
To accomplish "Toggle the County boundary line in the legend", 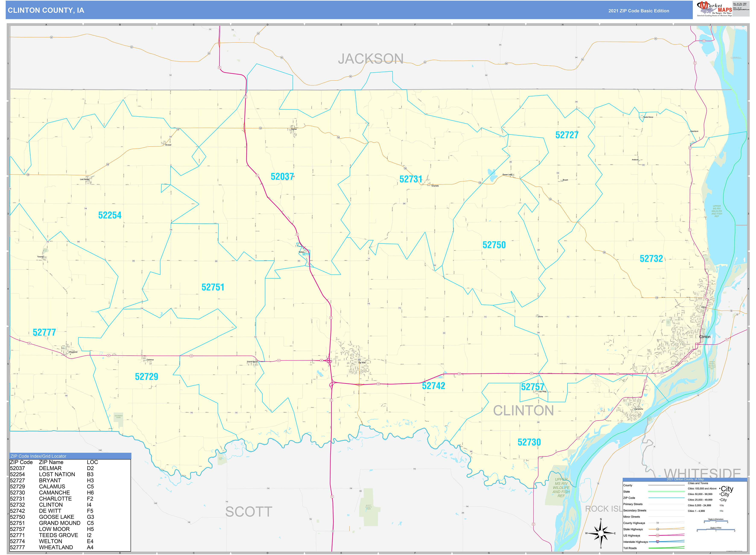I will pyautogui.click(x=667, y=485).
